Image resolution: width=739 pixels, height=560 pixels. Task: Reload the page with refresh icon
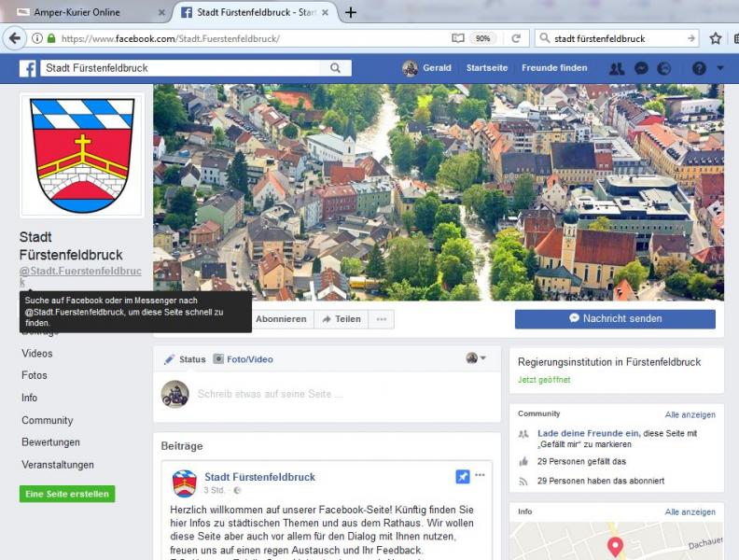click(x=516, y=38)
